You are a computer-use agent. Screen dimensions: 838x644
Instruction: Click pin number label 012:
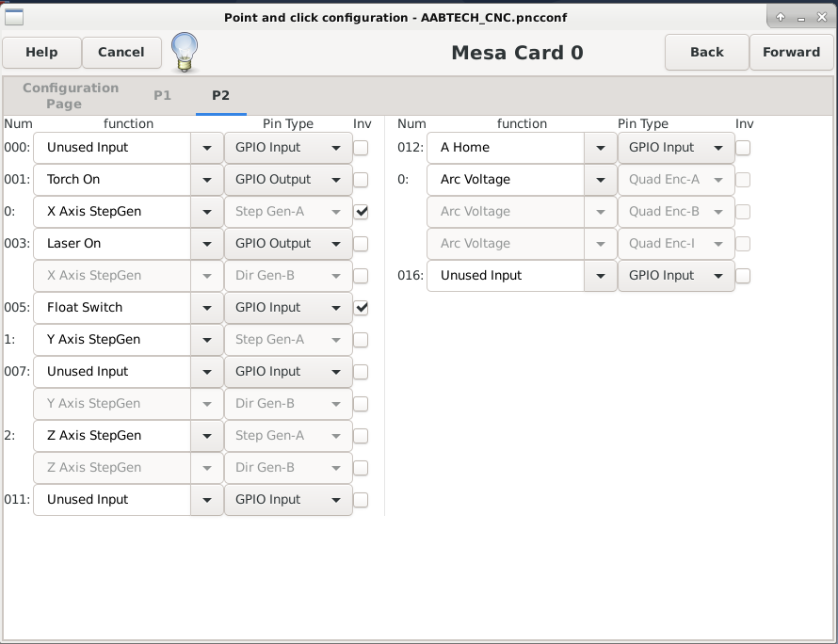coord(411,147)
